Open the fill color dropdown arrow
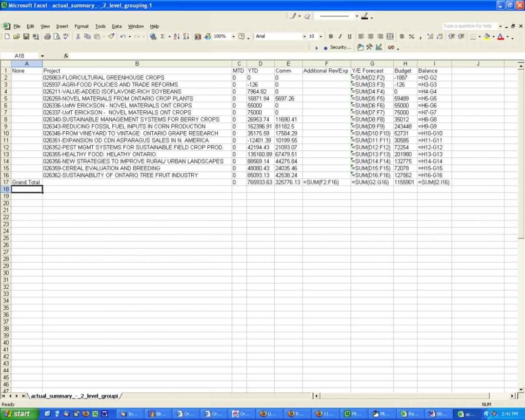The height and width of the screenshot is (420, 525). pos(494,36)
